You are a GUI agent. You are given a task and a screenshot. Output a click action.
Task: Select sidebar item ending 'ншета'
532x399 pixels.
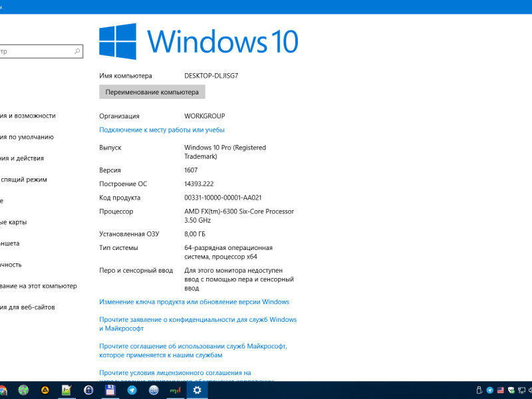pyautogui.click(x=10, y=243)
